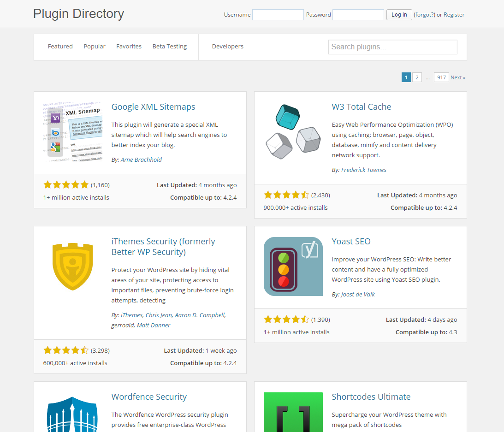Open the iThemes Security title link
This screenshot has width=504, height=432.
point(163,247)
